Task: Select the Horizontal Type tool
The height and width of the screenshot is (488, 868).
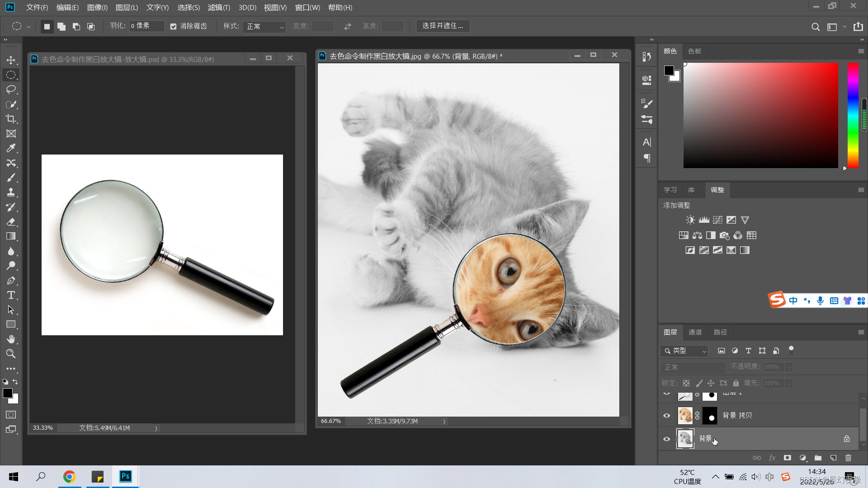Action: (x=11, y=295)
